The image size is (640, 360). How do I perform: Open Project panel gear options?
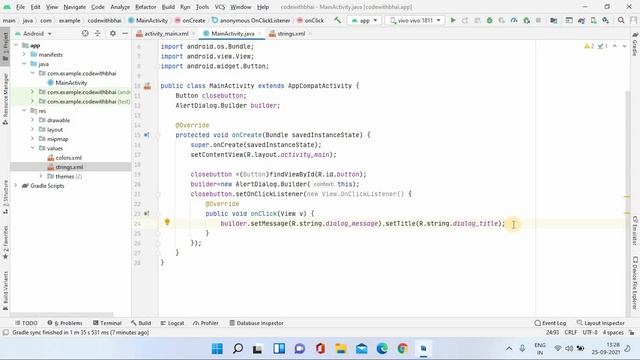coord(113,33)
